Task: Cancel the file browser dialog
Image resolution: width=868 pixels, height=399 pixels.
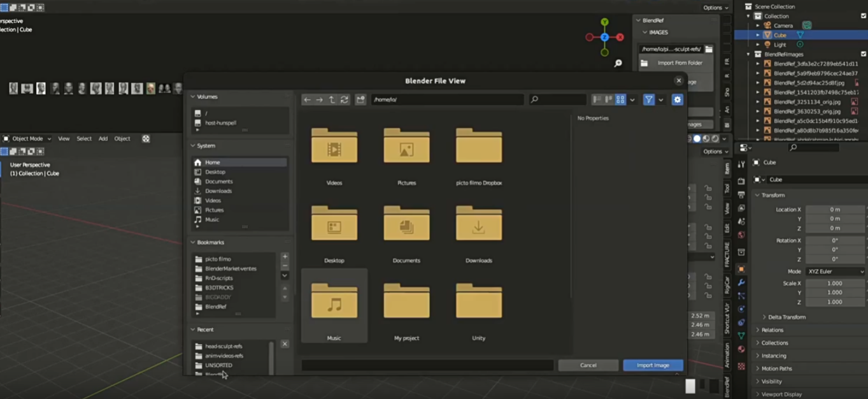Action: 588,365
